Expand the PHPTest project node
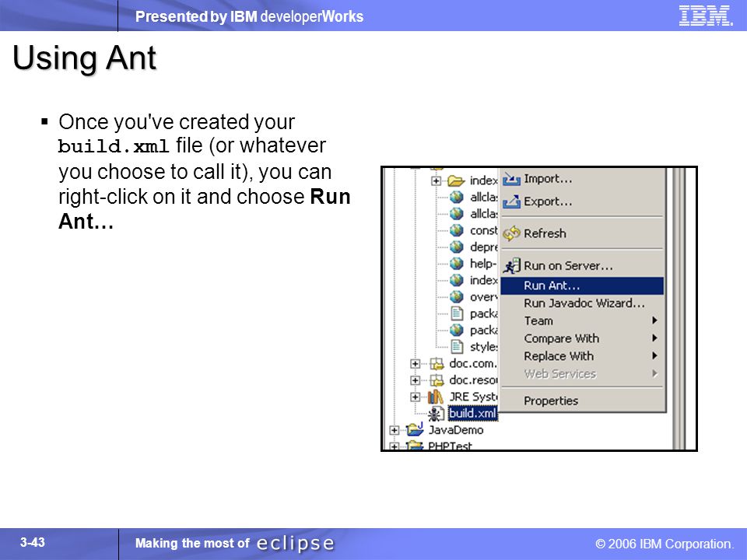Screen dimensions: 747x560 click(x=394, y=446)
